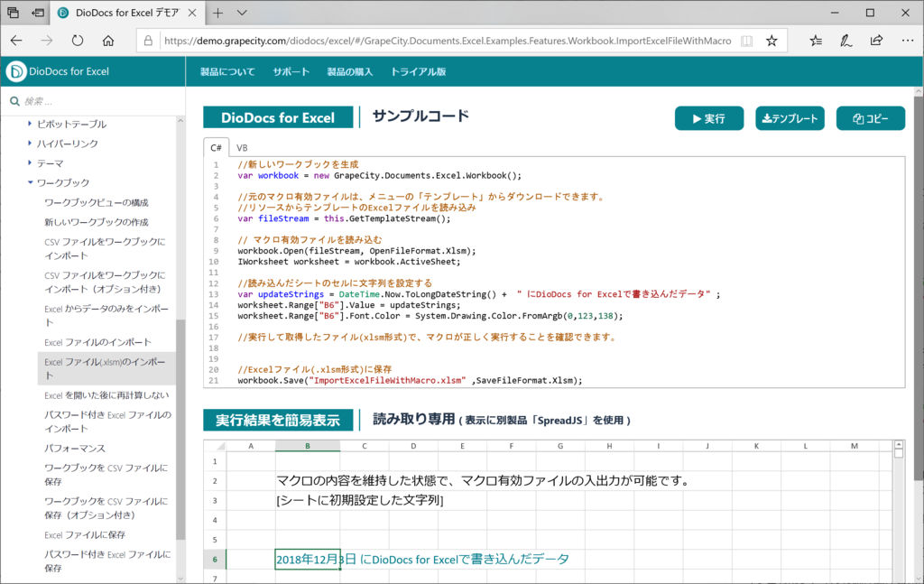Open a new tab with plus

point(218,13)
